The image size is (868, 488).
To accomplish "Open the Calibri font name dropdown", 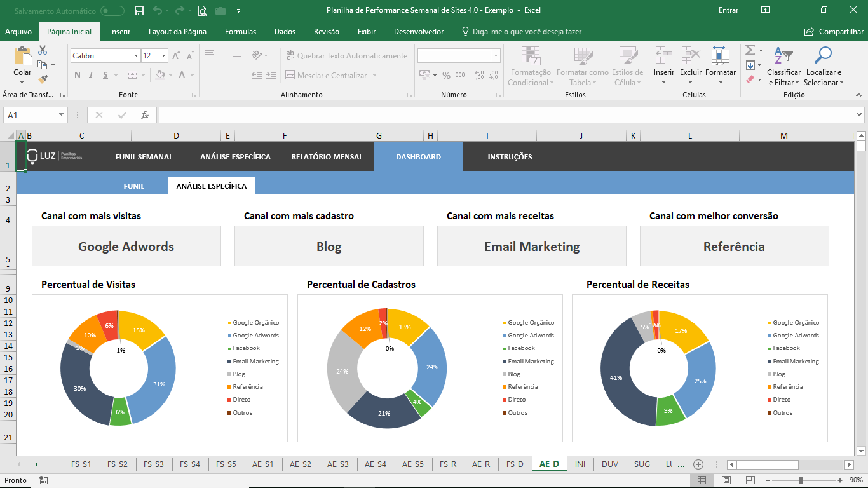I will point(136,56).
